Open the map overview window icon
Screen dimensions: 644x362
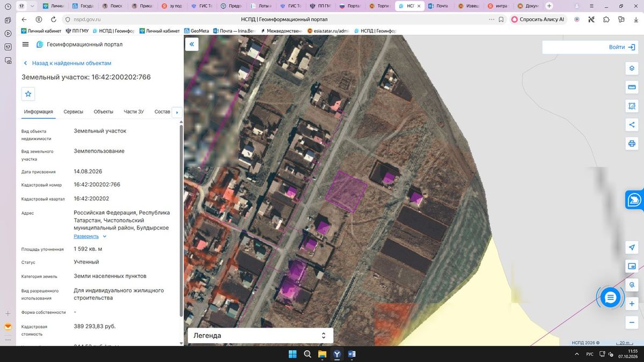coord(632,266)
